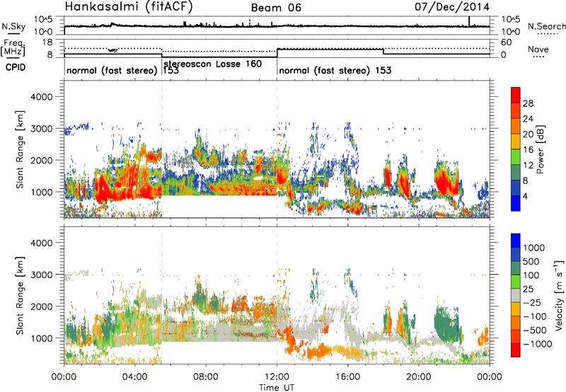Click the Beam 06 label
The height and width of the screenshot is (392, 566).
(x=276, y=8)
